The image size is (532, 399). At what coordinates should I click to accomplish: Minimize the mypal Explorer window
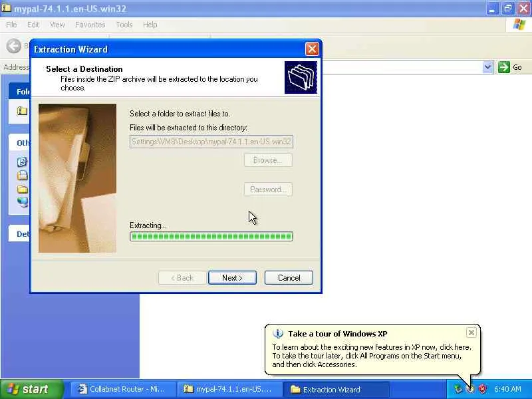point(492,9)
